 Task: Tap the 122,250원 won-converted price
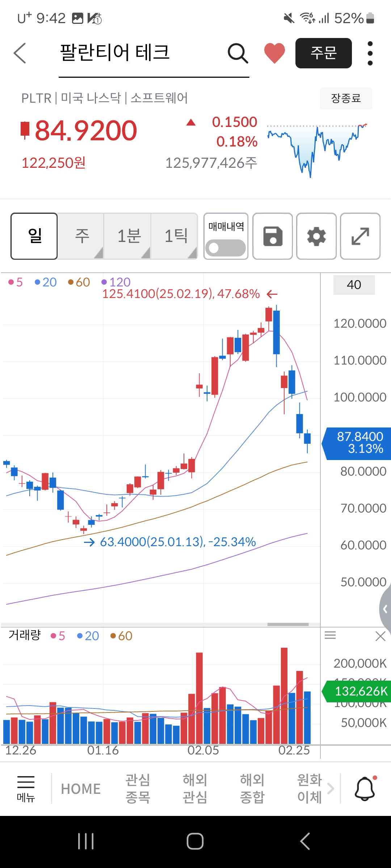coord(54,163)
